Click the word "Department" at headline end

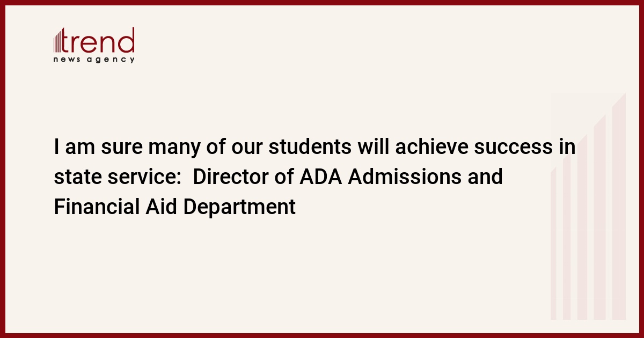[x=239, y=208]
